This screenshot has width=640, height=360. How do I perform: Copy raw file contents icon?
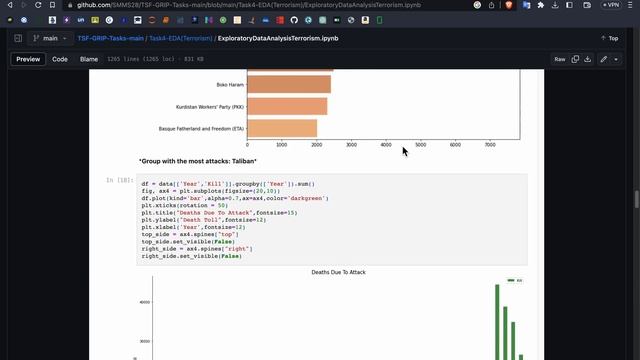point(575,59)
